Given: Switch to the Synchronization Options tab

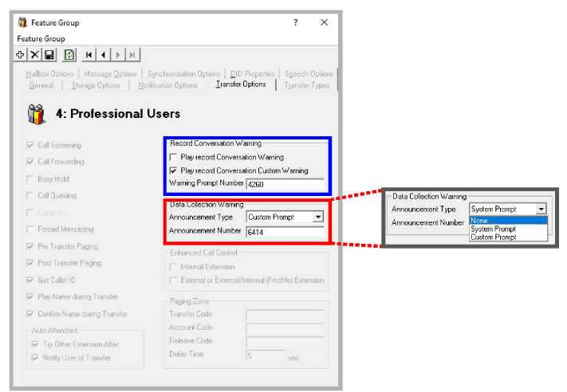Looking at the screenshot, I should pos(183,74).
